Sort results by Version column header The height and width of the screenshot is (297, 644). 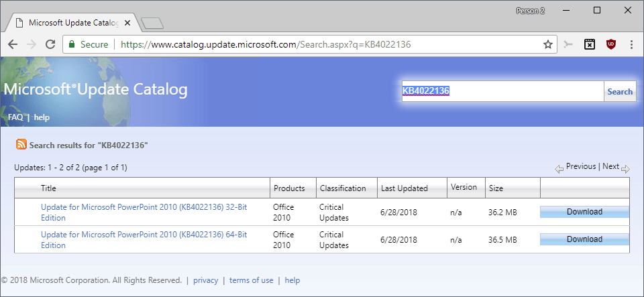coord(464,187)
